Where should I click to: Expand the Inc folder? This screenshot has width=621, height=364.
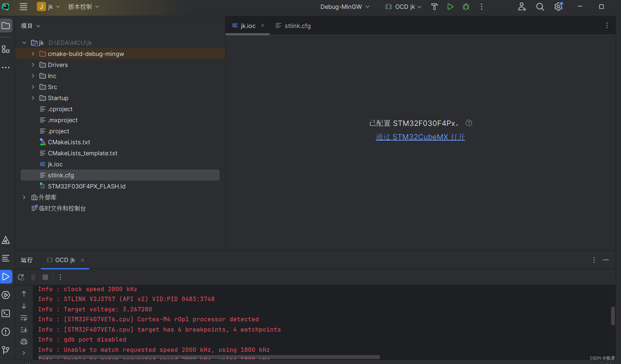coord(33,76)
